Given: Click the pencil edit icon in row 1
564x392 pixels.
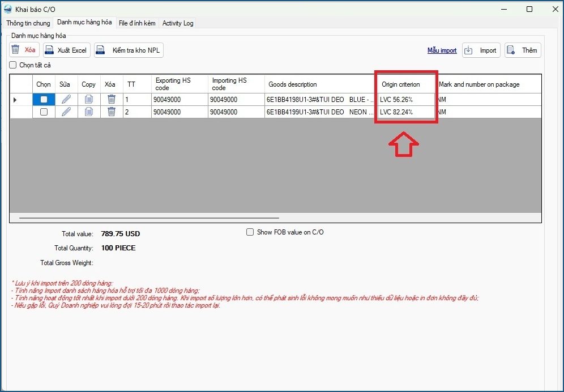Looking at the screenshot, I should [x=66, y=99].
